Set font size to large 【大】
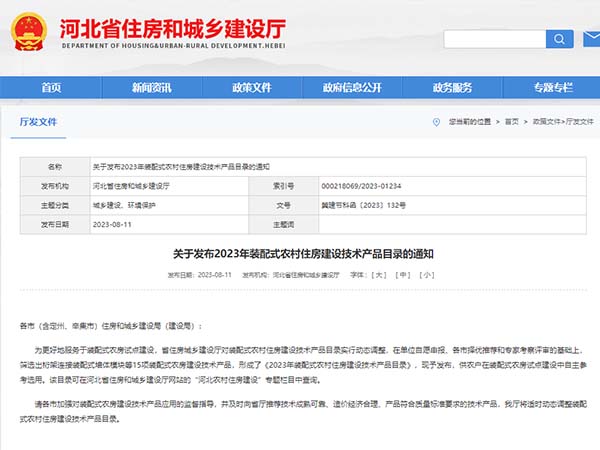 (x=379, y=274)
